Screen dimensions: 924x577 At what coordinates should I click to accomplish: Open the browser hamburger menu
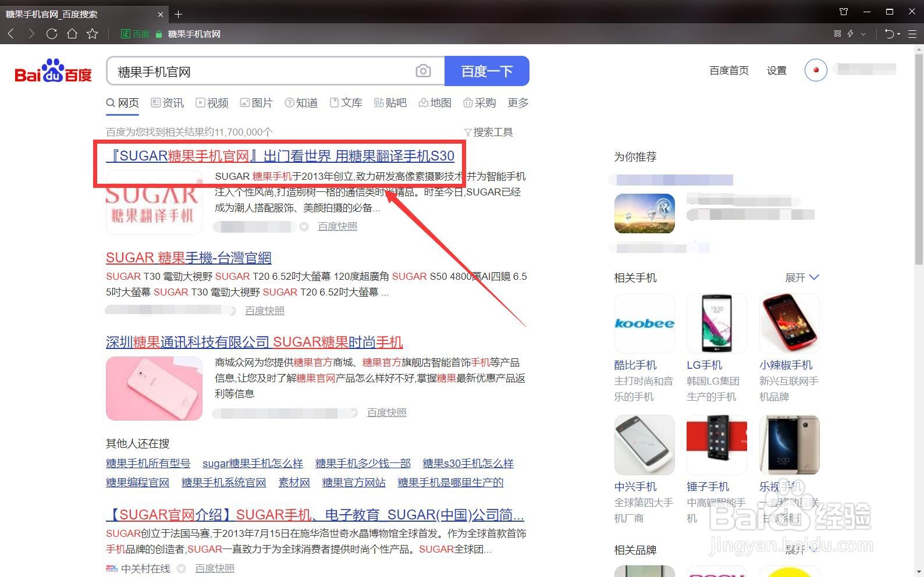point(912,34)
